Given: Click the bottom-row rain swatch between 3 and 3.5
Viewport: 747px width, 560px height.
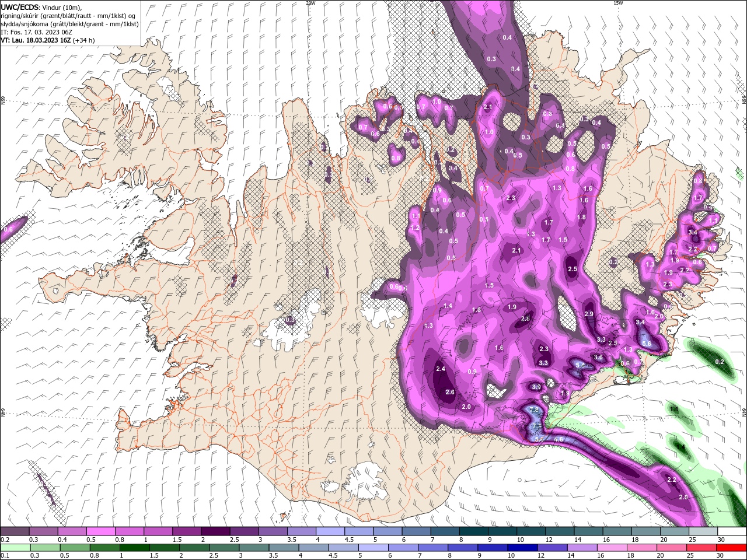Looking at the screenshot, I should 254,548.
